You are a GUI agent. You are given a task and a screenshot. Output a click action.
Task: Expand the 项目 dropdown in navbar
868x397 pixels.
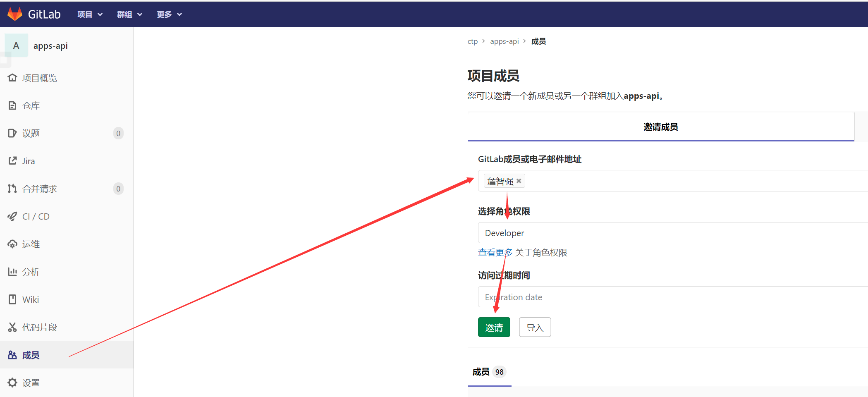tap(90, 14)
